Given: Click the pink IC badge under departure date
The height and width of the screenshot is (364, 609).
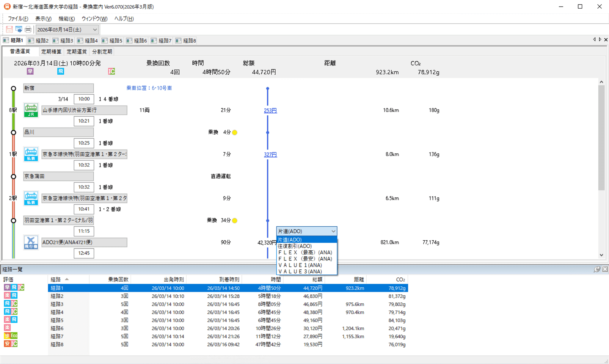Looking at the screenshot, I should 112,71.
